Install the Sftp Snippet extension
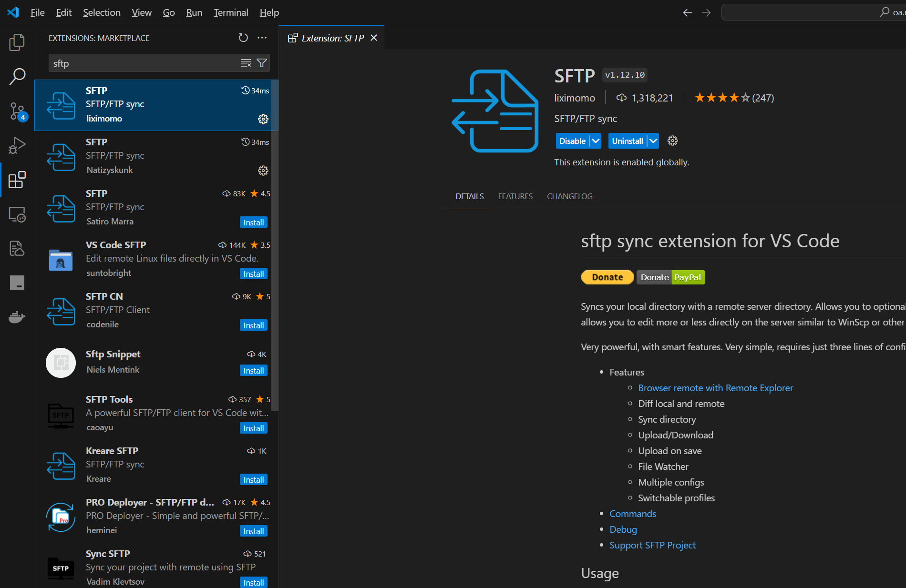This screenshot has width=906, height=588. point(254,370)
